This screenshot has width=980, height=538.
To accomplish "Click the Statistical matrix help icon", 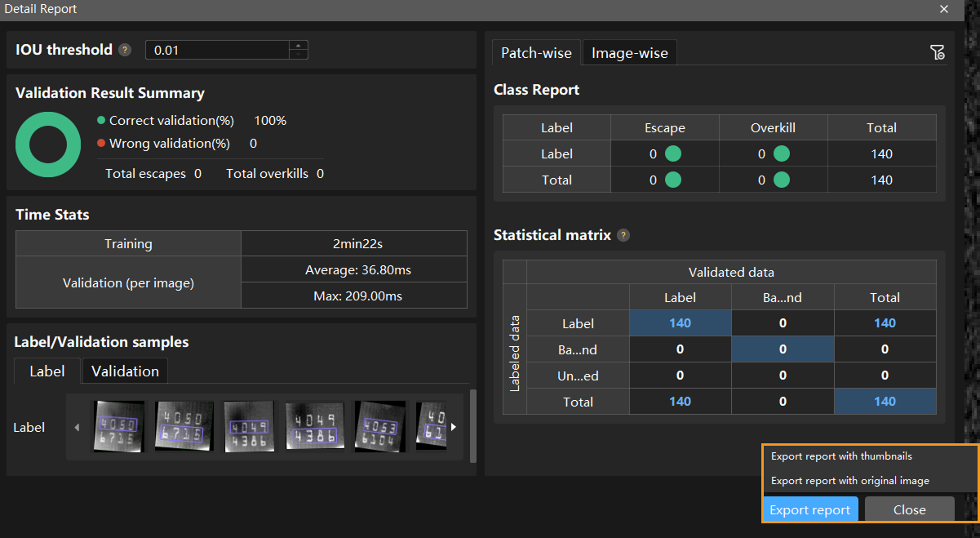I will (x=623, y=235).
